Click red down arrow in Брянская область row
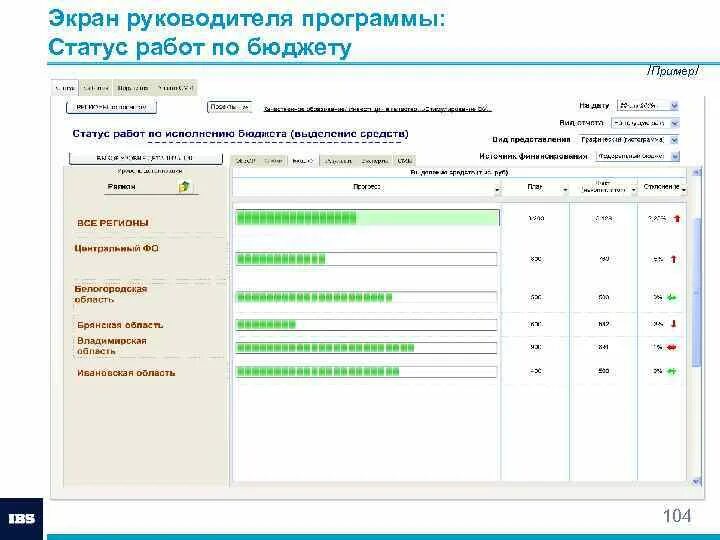This screenshot has width=720, height=540. 674,324
